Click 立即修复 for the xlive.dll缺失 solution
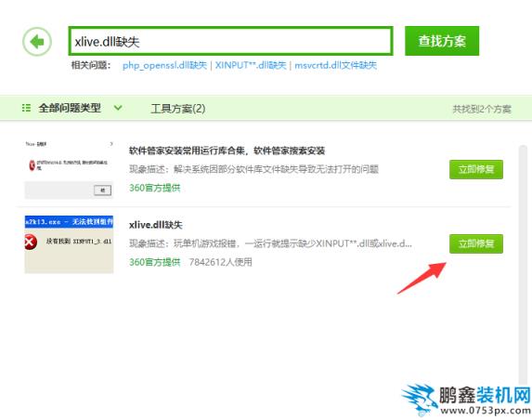The width and height of the screenshot is (532, 420). click(x=476, y=243)
